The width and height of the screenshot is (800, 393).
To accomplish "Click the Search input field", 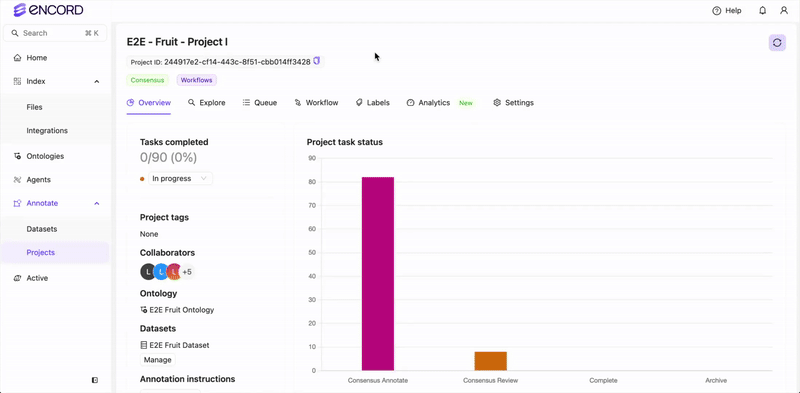I will click(55, 33).
